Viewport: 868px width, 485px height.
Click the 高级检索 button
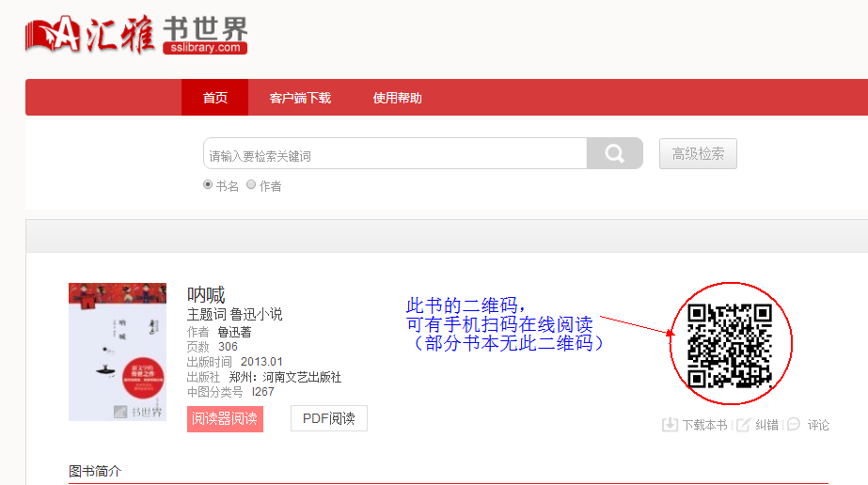click(x=698, y=154)
